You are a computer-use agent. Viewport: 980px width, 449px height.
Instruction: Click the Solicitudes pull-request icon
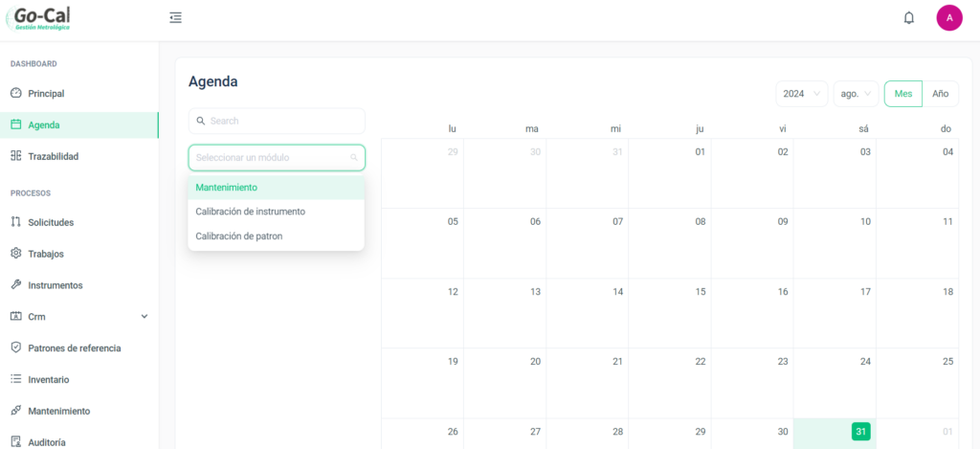[15, 222]
